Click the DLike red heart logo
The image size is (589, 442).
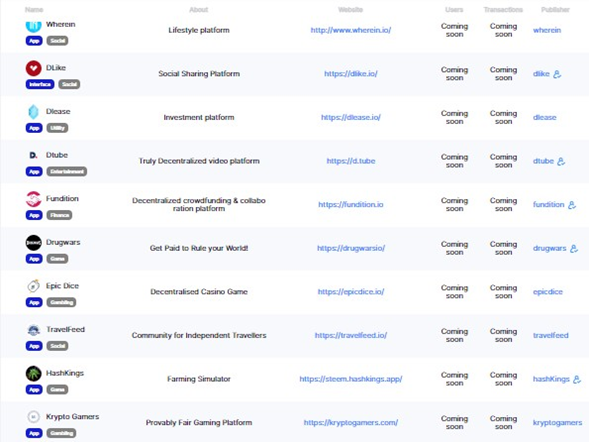click(33, 68)
